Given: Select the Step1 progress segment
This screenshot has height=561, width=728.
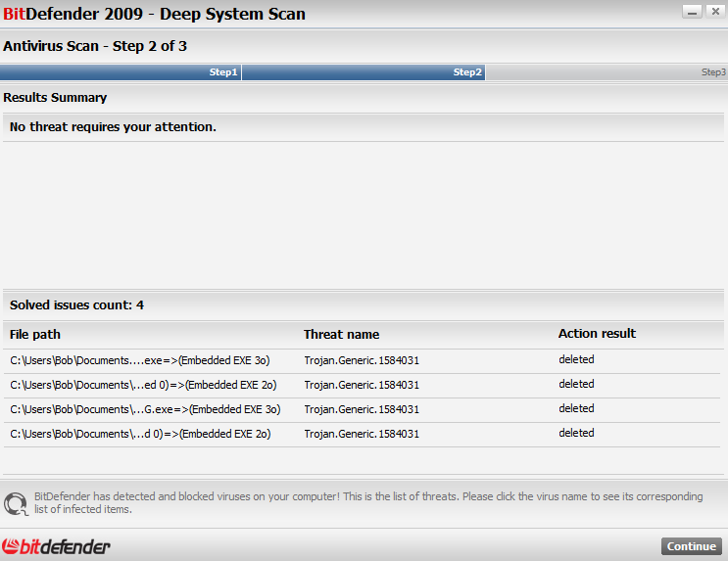Looking at the screenshot, I should pyautogui.click(x=121, y=72).
